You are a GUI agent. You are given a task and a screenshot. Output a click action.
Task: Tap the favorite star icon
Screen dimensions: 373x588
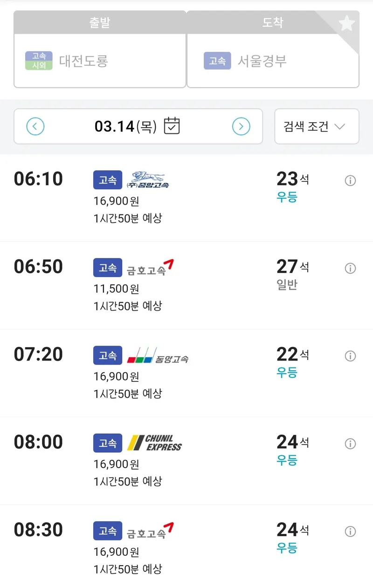tap(346, 23)
